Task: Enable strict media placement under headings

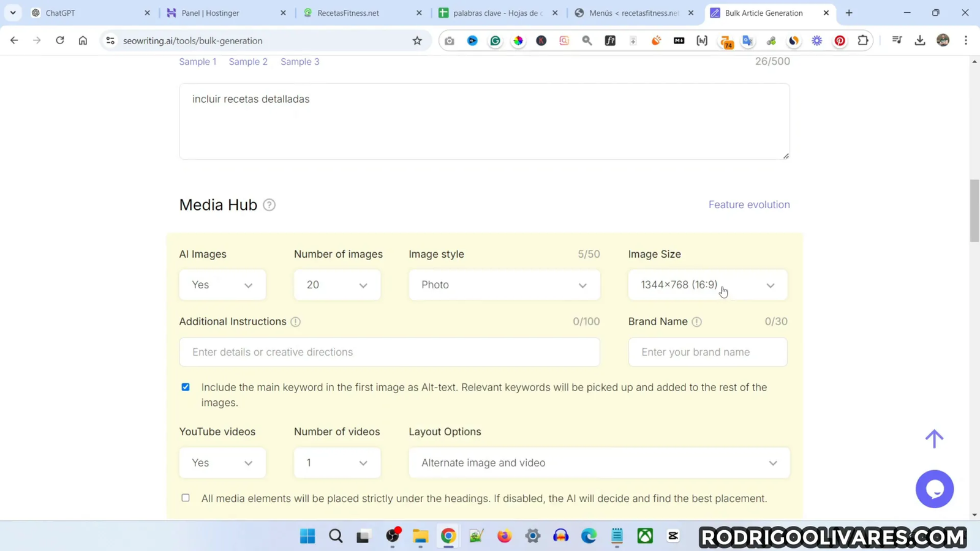Action: click(185, 498)
